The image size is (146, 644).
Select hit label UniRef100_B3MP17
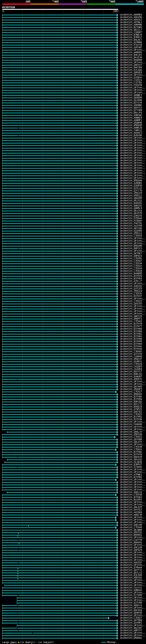point(131,37)
